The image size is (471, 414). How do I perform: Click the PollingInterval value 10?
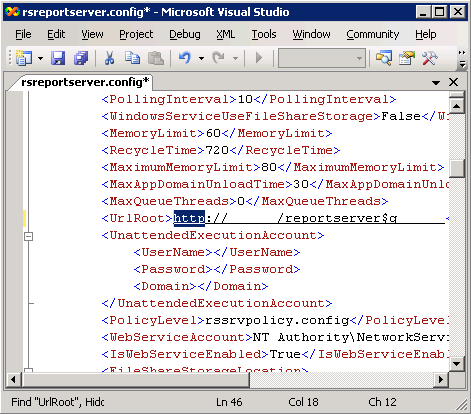click(245, 99)
